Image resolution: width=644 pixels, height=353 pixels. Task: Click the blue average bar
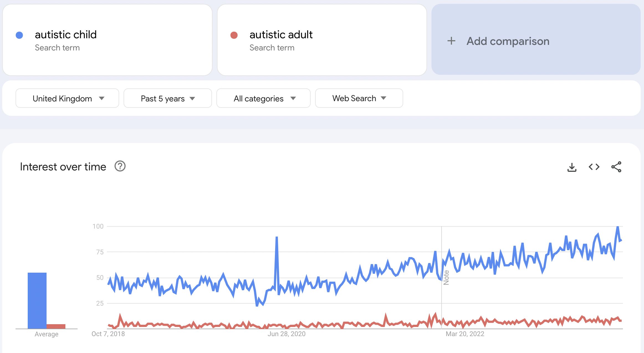coord(37,300)
